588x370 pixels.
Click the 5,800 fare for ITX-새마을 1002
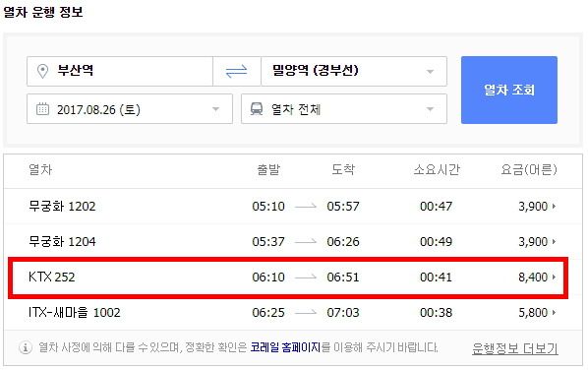pyautogui.click(x=533, y=312)
